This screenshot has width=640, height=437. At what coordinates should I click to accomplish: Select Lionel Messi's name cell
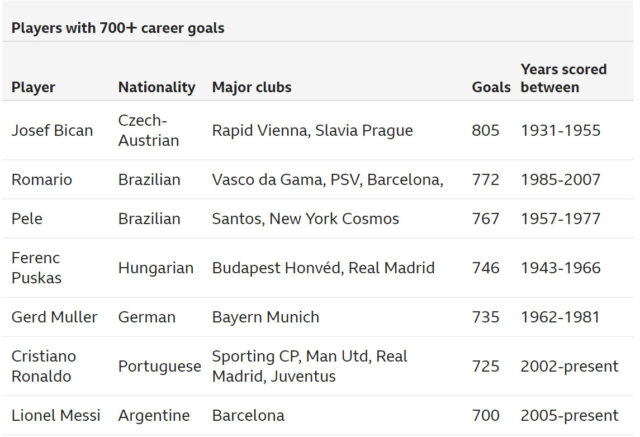tap(56, 415)
